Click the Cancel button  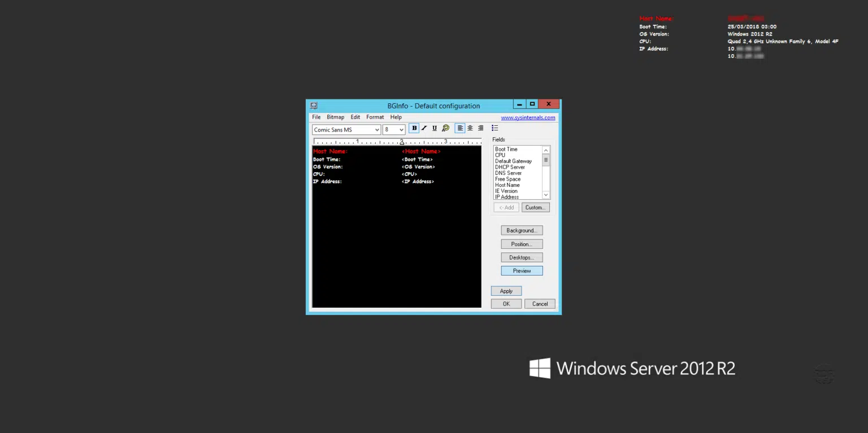(540, 304)
